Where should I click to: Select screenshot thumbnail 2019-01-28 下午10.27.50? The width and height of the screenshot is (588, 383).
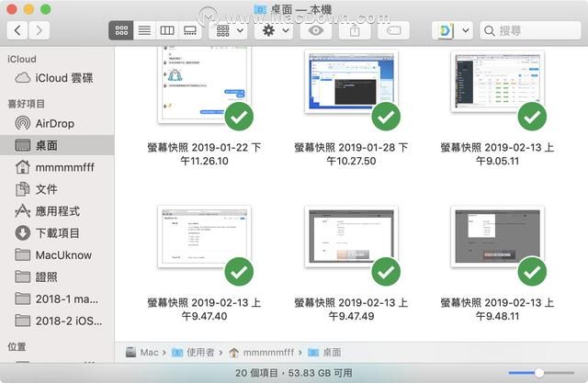pyautogui.click(x=351, y=82)
